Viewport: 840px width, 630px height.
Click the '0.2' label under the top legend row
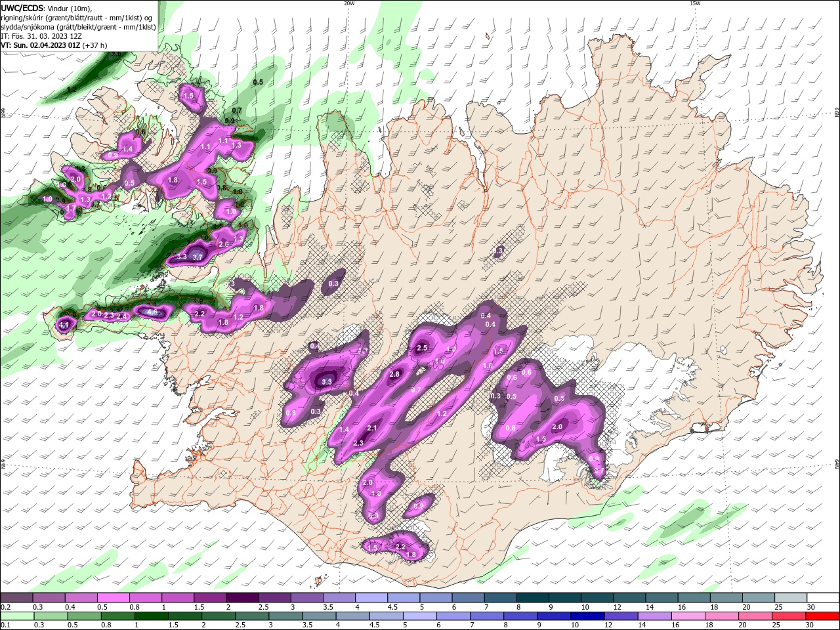coord(5,607)
